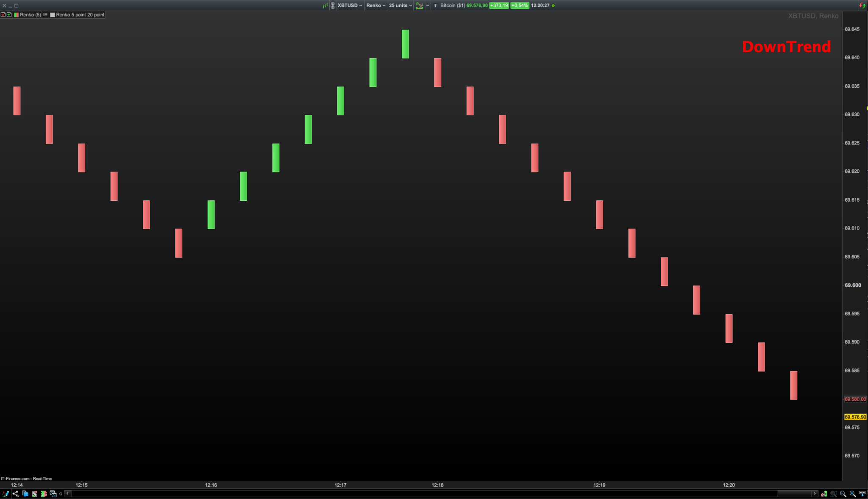Click the share chart icon

point(16,493)
